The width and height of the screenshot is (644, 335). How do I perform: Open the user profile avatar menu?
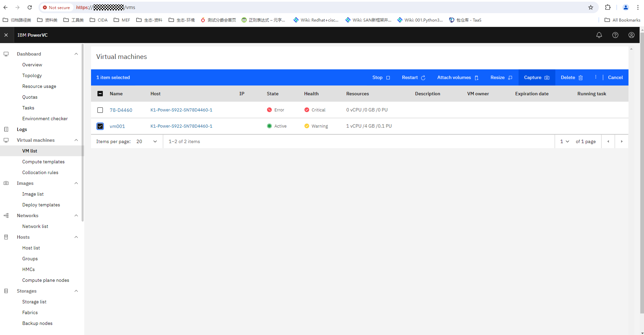point(632,35)
